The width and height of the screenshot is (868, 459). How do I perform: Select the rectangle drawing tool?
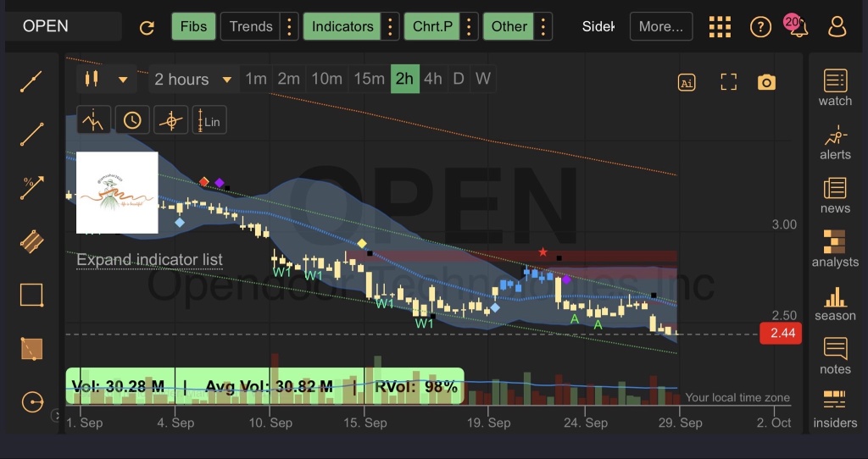(31, 295)
